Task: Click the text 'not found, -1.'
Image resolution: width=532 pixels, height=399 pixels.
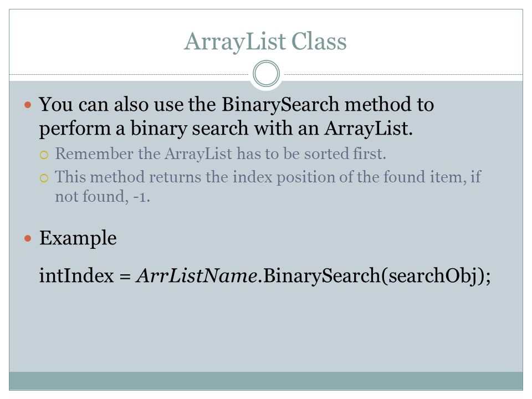Action: pos(103,196)
